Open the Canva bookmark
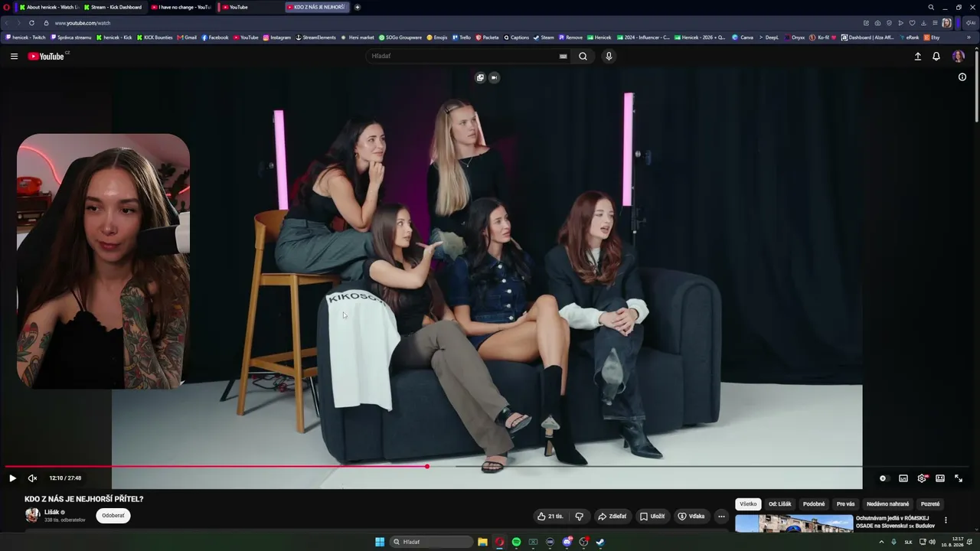 (743, 37)
